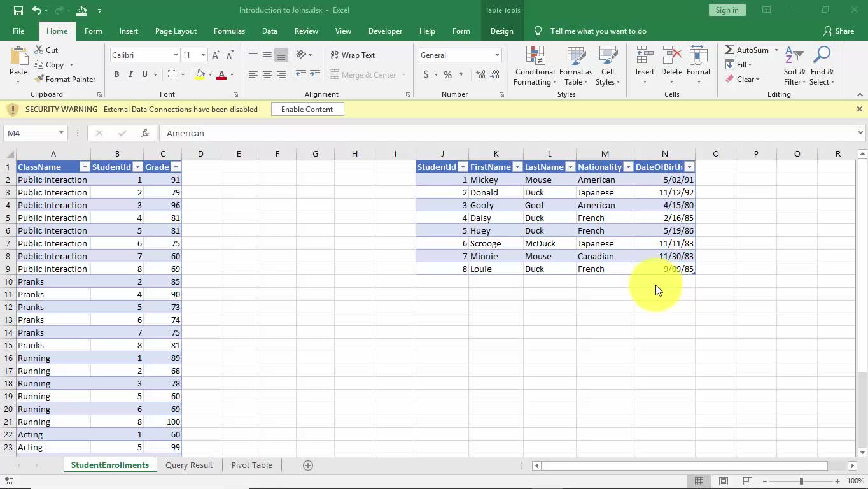Click the Insert Function fx icon
The height and width of the screenshot is (489, 868).
[x=145, y=133]
